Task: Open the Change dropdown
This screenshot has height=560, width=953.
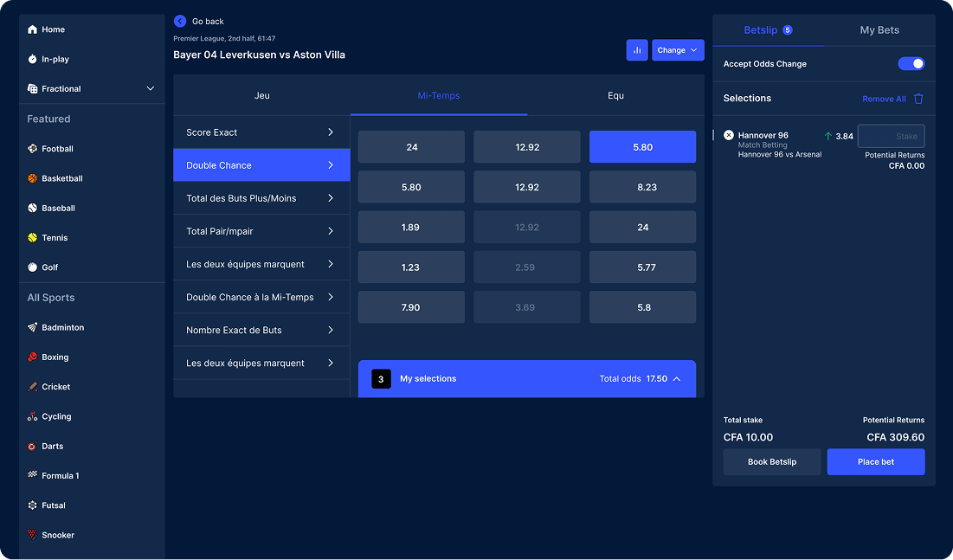Action: coord(677,50)
